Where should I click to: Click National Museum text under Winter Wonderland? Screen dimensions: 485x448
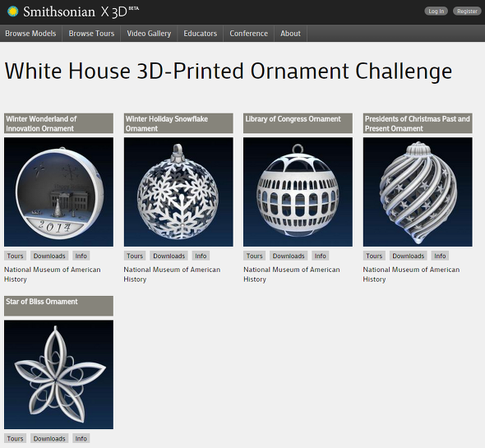click(x=53, y=275)
